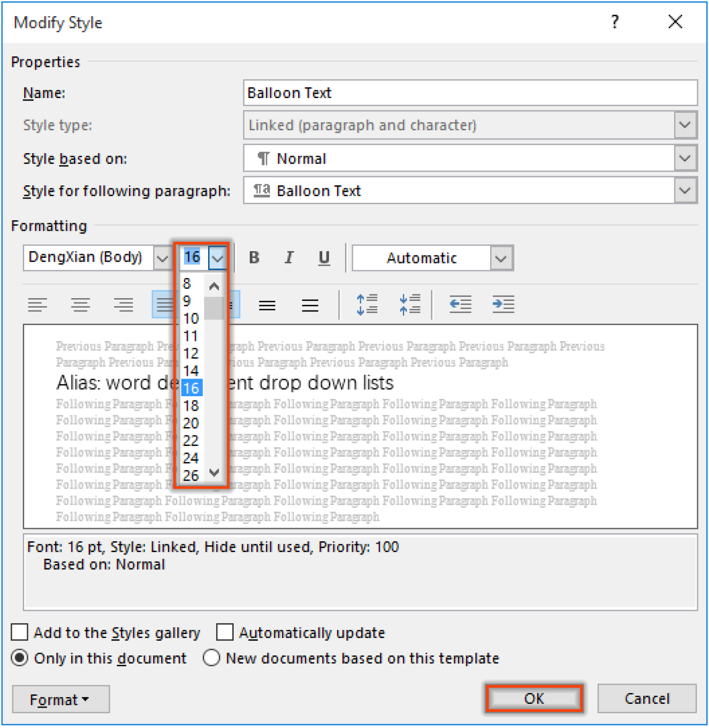Align text to the right
Screen dimensions: 709x728
pos(123,304)
